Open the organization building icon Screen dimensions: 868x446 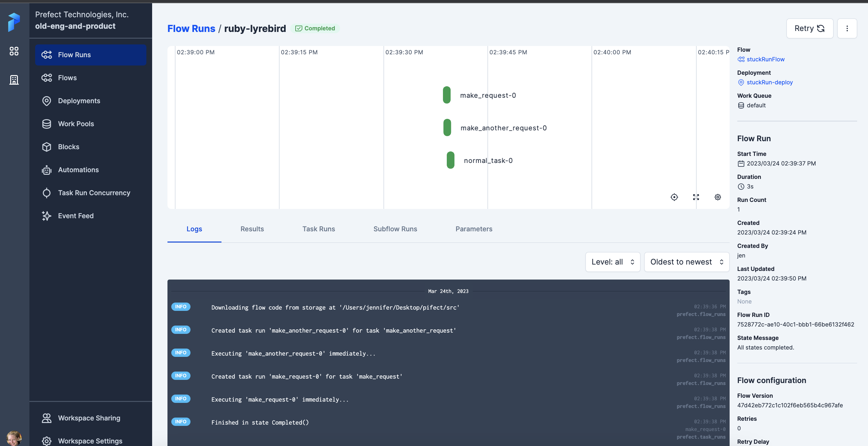click(14, 80)
